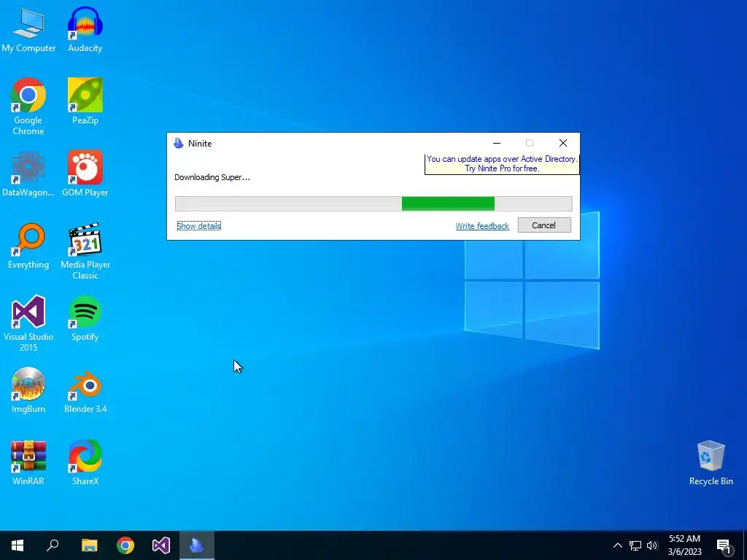Click Chrome icon in the taskbar
The width and height of the screenshot is (747, 560).
(x=125, y=545)
